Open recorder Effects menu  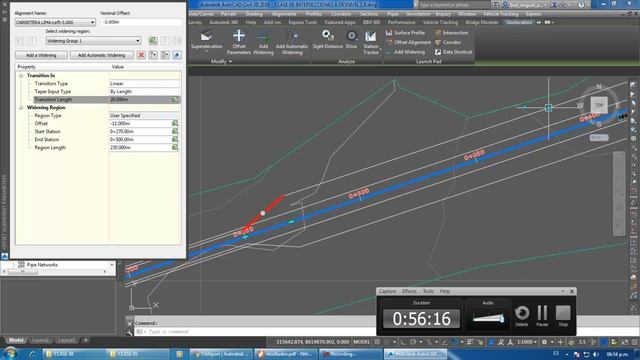point(409,291)
